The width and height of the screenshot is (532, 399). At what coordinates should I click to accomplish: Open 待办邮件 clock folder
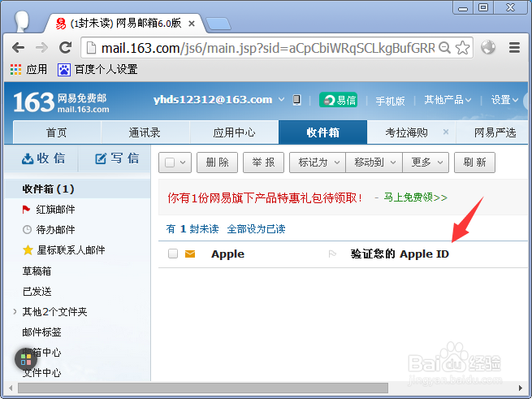pos(49,230)
